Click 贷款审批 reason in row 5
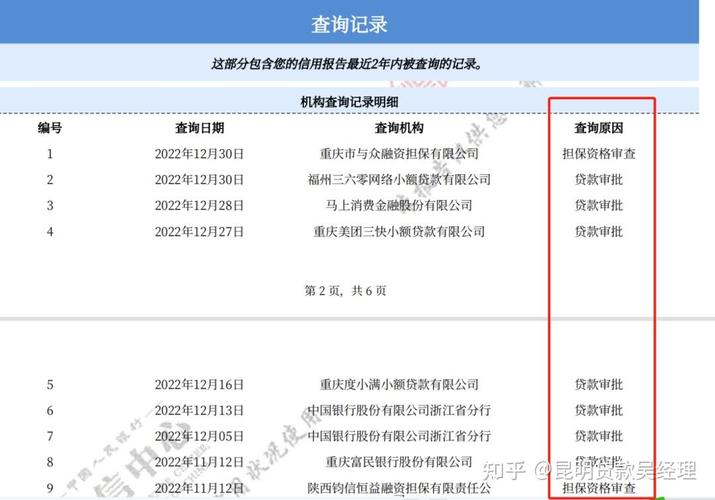This screenshot has height=500, width=715. [x=598, y=385]
